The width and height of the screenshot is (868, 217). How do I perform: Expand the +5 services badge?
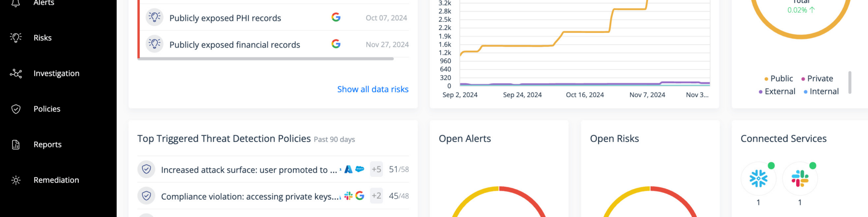click(376, 170)
